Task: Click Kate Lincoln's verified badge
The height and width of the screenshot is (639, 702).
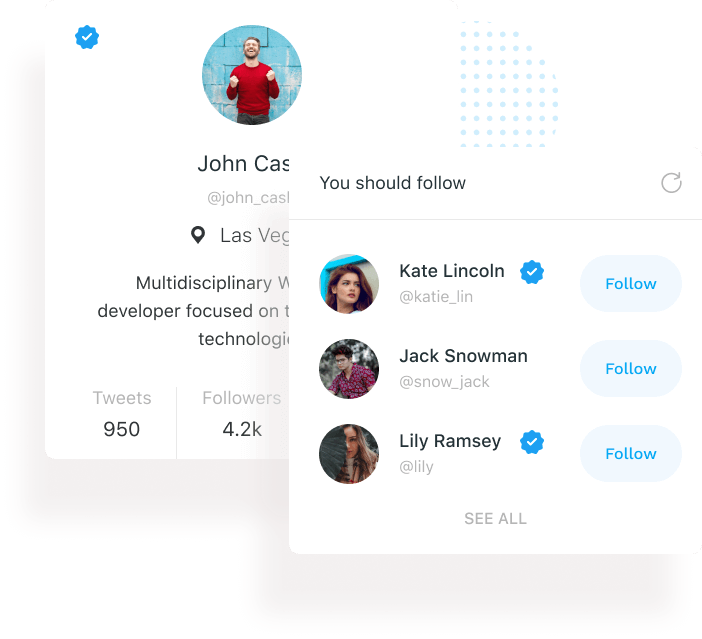Action: [x=532, y=272]
